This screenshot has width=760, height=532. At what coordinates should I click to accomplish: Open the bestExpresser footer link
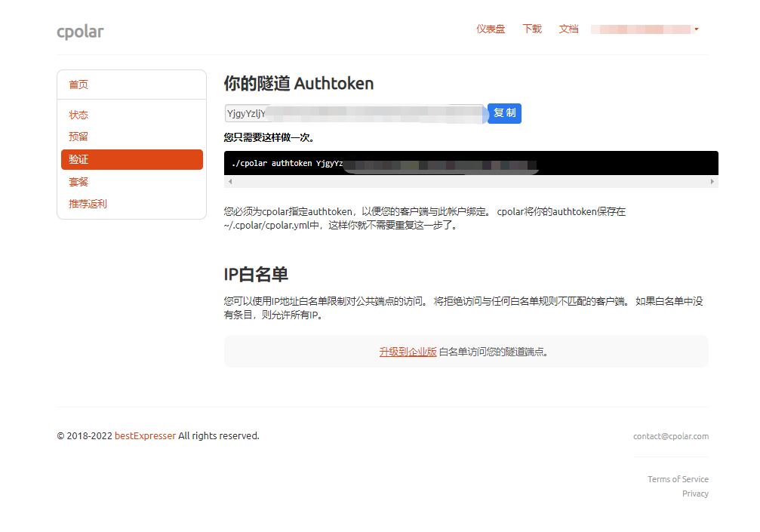tap(145, 435)
